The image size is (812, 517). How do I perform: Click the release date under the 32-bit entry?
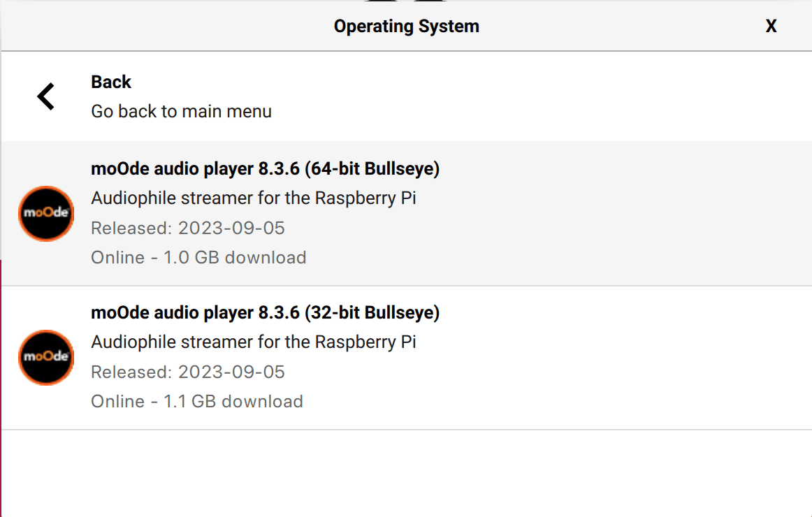click(188, 372)
